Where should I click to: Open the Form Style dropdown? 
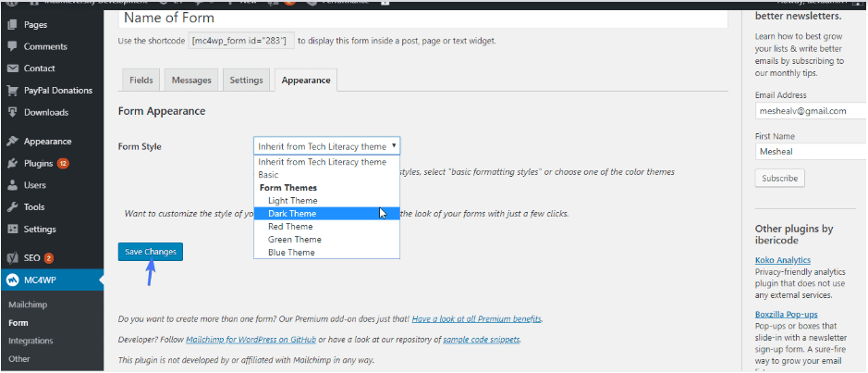tap(326, 146)
